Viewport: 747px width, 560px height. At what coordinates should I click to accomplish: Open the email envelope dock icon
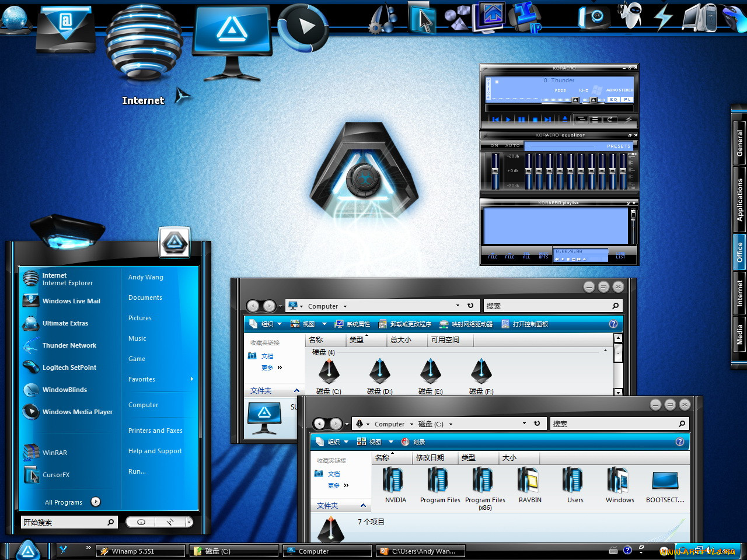point(66,29)
